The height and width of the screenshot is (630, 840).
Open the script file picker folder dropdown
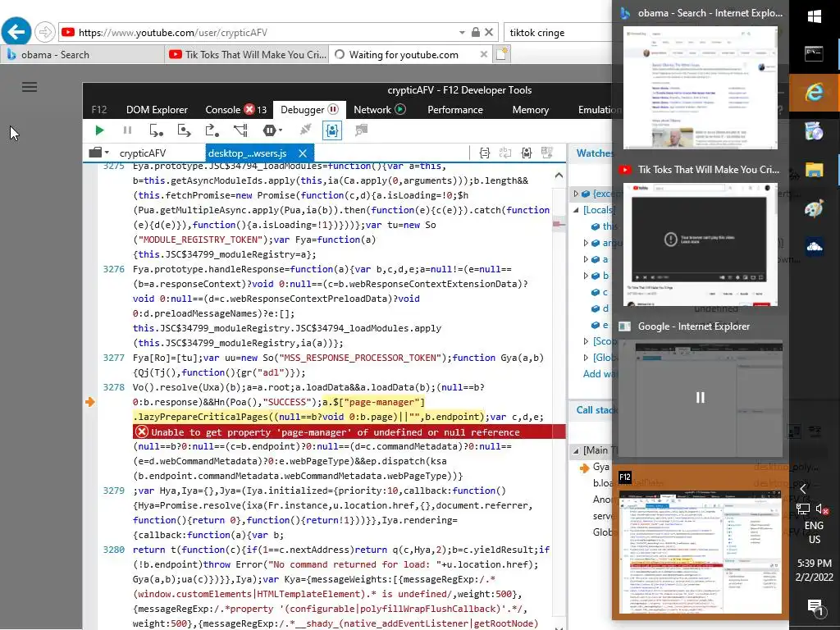98,153
